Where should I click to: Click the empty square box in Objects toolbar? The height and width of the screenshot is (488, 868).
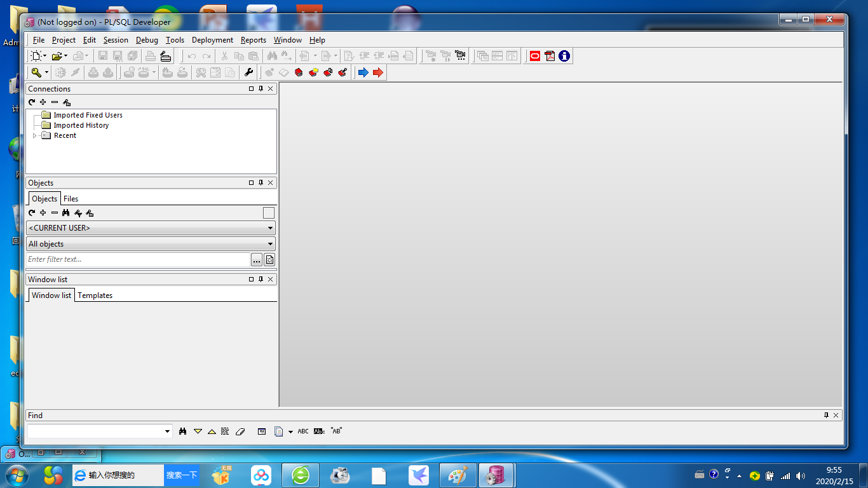click(269, 213)
